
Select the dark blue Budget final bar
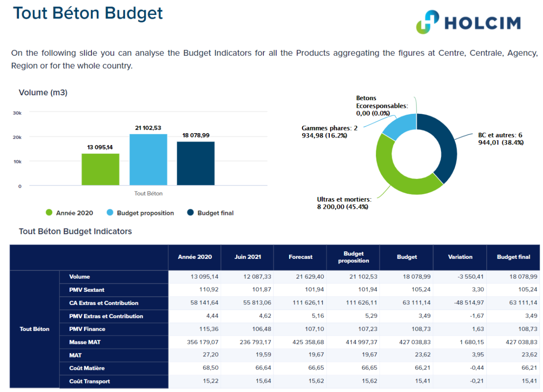coord(196,163)
